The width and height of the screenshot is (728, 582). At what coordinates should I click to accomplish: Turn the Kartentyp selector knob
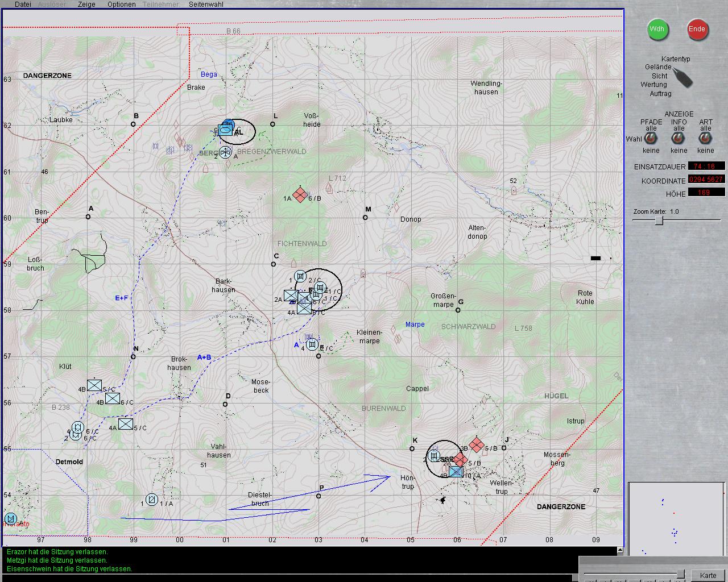click(x=682, y=77)
